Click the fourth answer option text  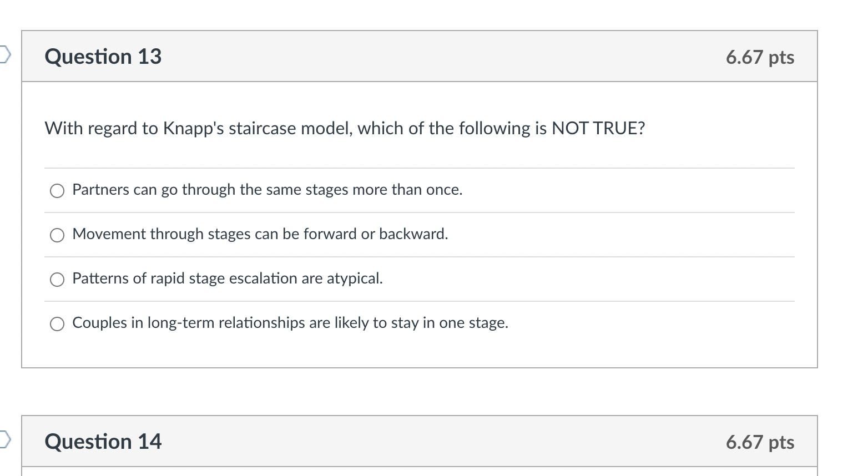click(290, 322)
